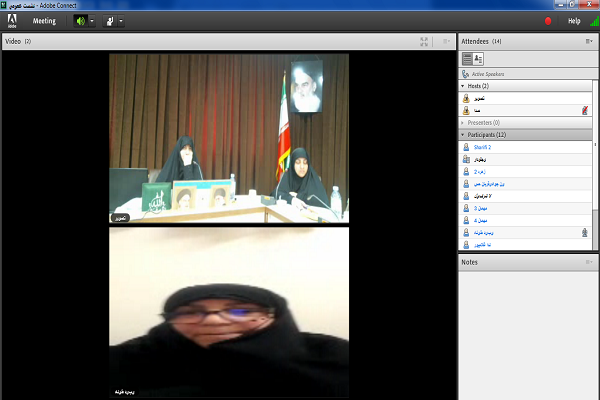Maximize the Video pod to full screen
The height and width of the screenshot is (400, 600).
pos(424,41)
